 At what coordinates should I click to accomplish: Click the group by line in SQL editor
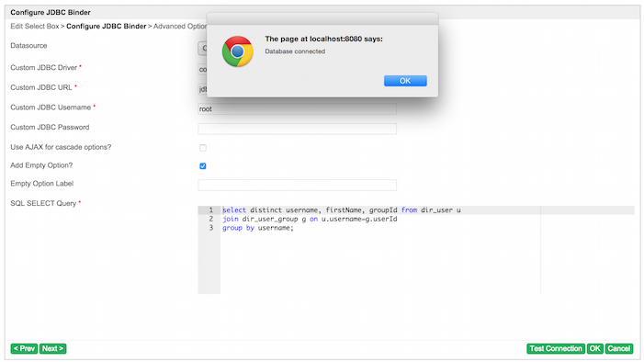click(258, 228)
